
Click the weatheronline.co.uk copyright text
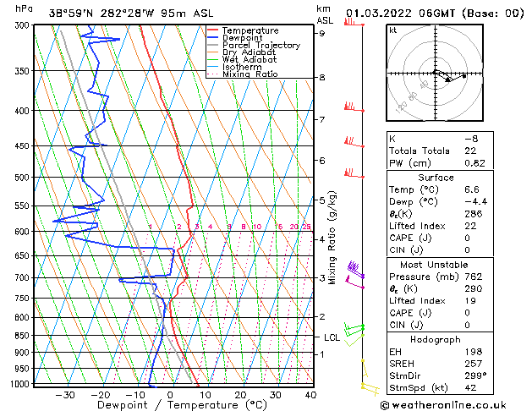443,405
